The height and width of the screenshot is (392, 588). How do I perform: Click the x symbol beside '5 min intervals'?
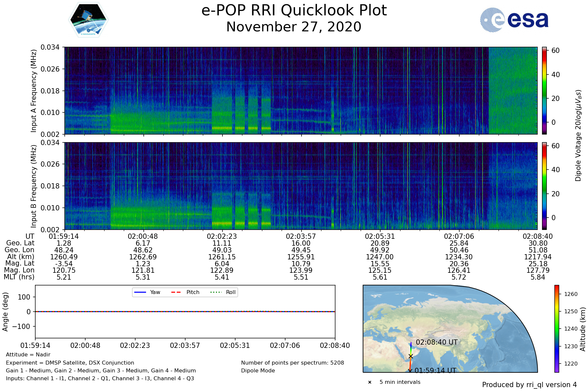[x=370, y=382]
